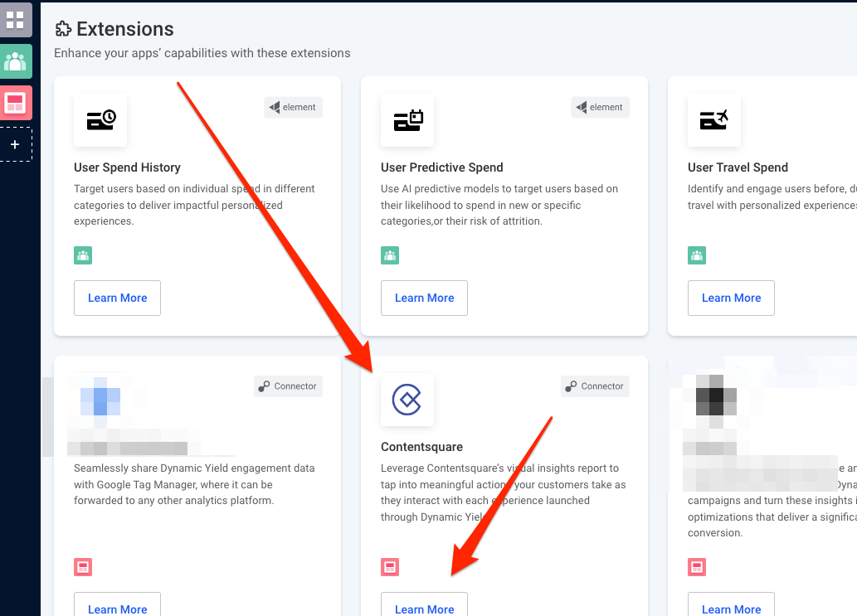Add a new app with plus button
Viewport: 857px width, 616px height.
click(15, 144)
